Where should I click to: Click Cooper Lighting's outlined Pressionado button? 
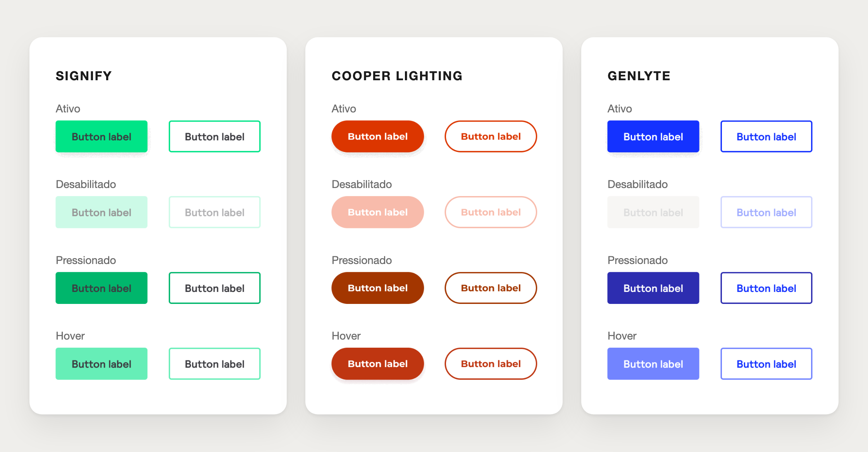(x=491, y=288)
